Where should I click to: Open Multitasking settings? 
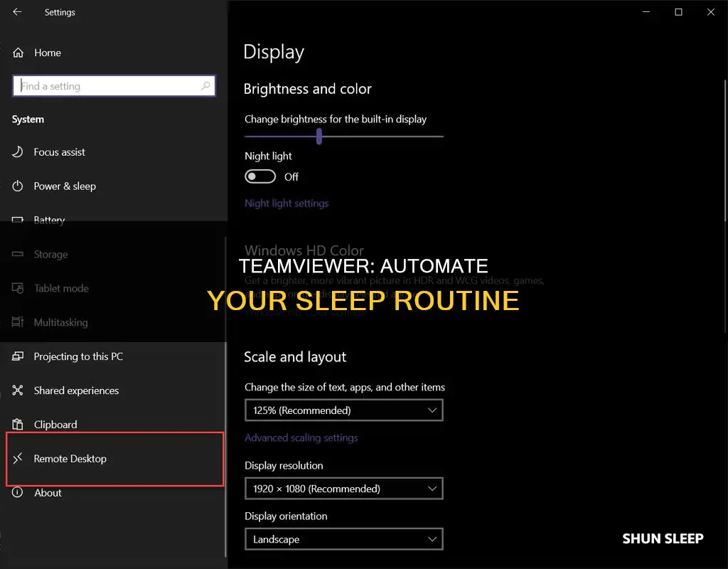[x=61, y=322]
